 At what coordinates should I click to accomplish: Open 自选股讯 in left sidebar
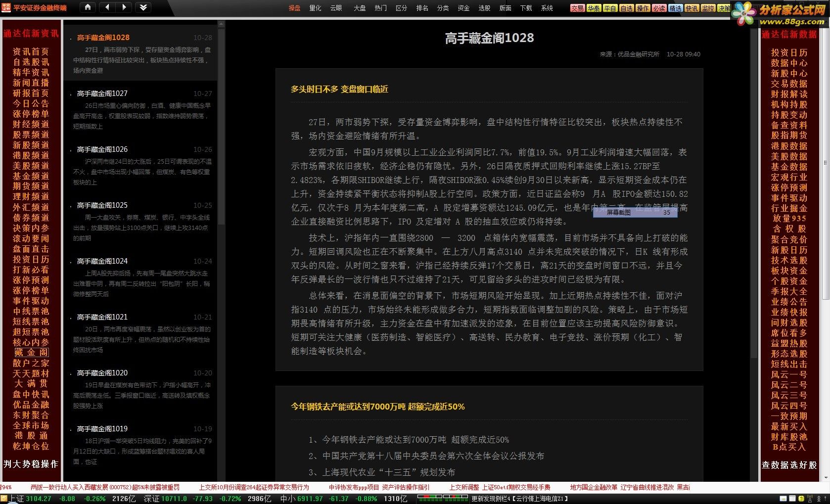pos(31,62)
